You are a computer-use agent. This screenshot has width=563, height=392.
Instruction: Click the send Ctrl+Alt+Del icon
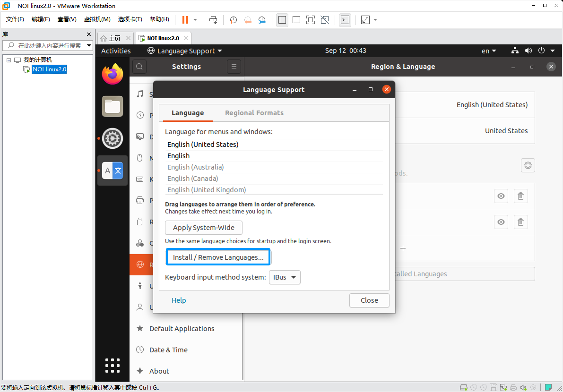pos(213,20)
